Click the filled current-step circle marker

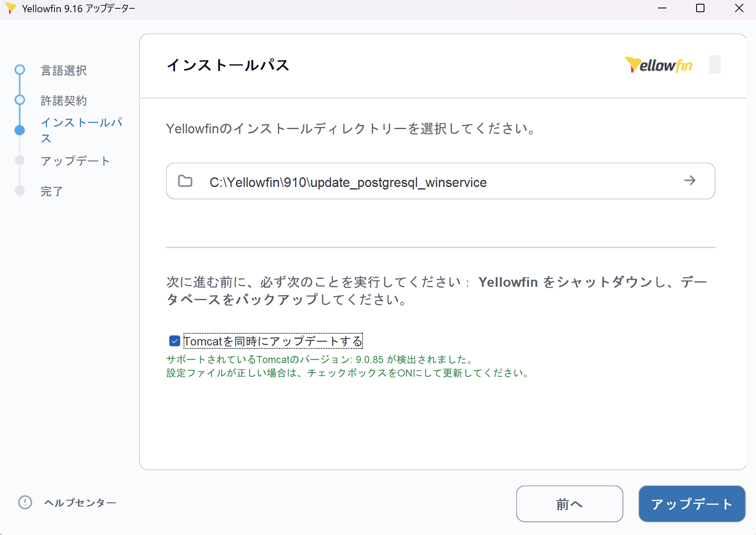[x=20, y=130]
